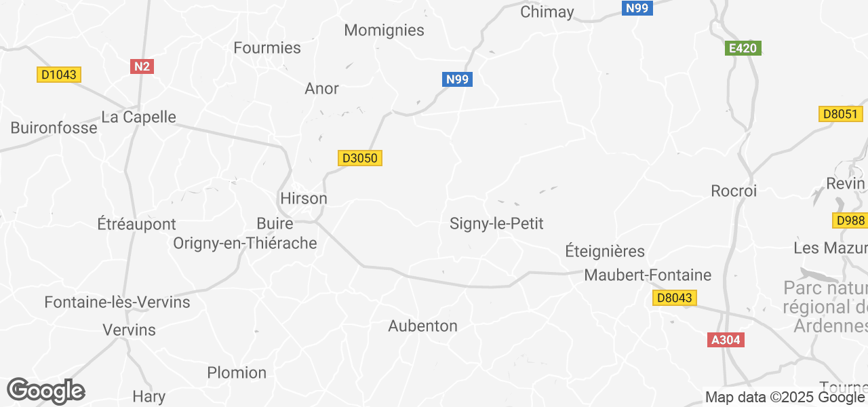Click the Signy-le-Petit place label
This screenshot has height=407, width=868.
pyautogui.click(x=497, y=223)
